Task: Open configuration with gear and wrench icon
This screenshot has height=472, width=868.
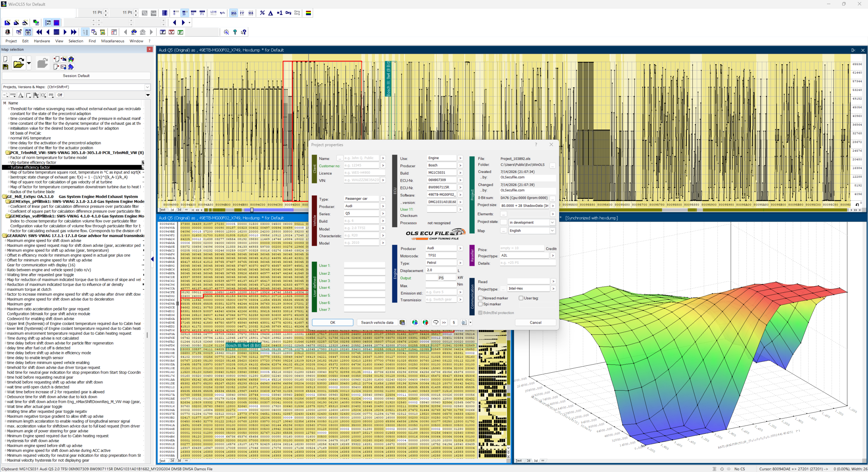Action: (226, 32)
